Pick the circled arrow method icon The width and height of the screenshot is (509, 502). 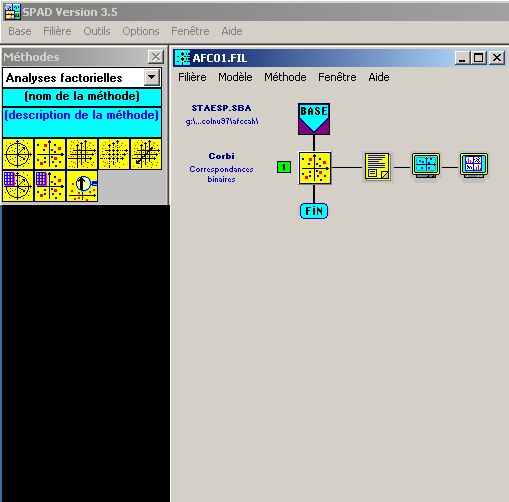coord(82,186)
